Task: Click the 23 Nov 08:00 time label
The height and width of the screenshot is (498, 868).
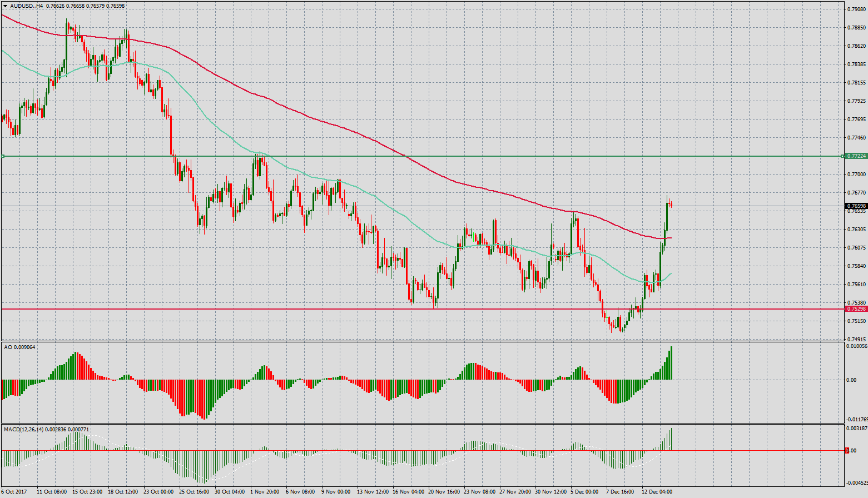Action: [479, 492]
